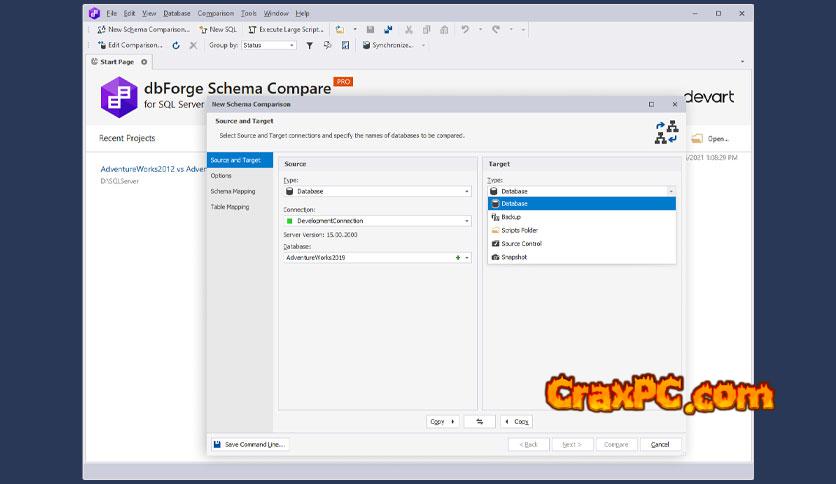Choose Database in the Target type list
836x484 pixels.
coord(582,204)
